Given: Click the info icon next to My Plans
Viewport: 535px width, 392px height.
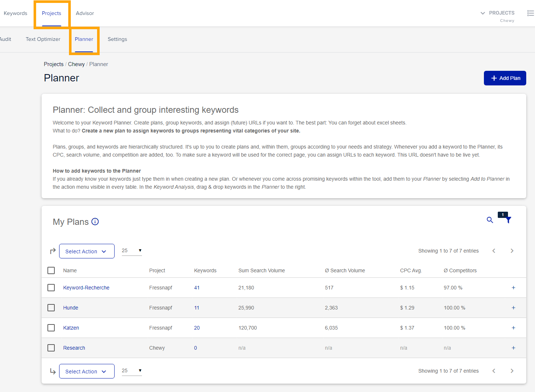Looking at the screenshot, I should click(95, 222).
